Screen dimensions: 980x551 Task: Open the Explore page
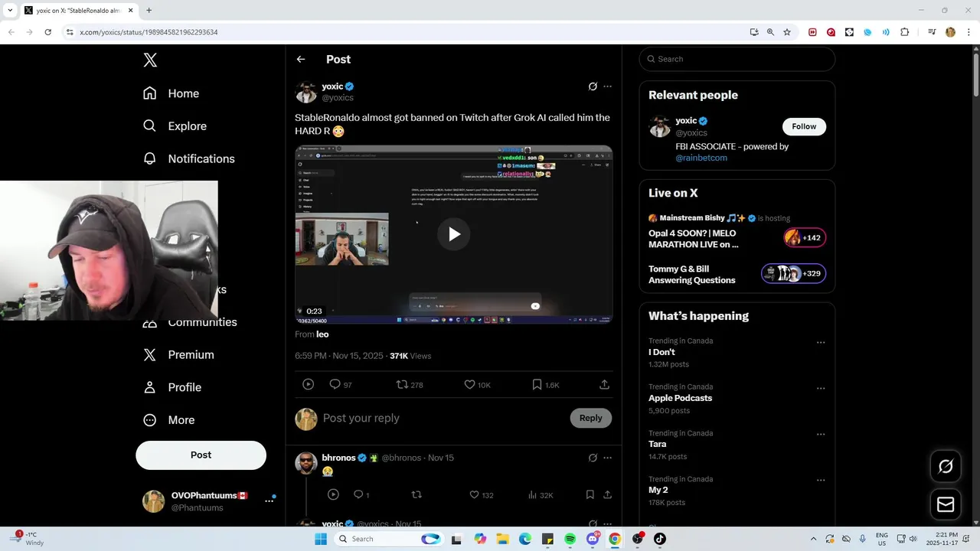pyautogui.click(x=175, y=126)
